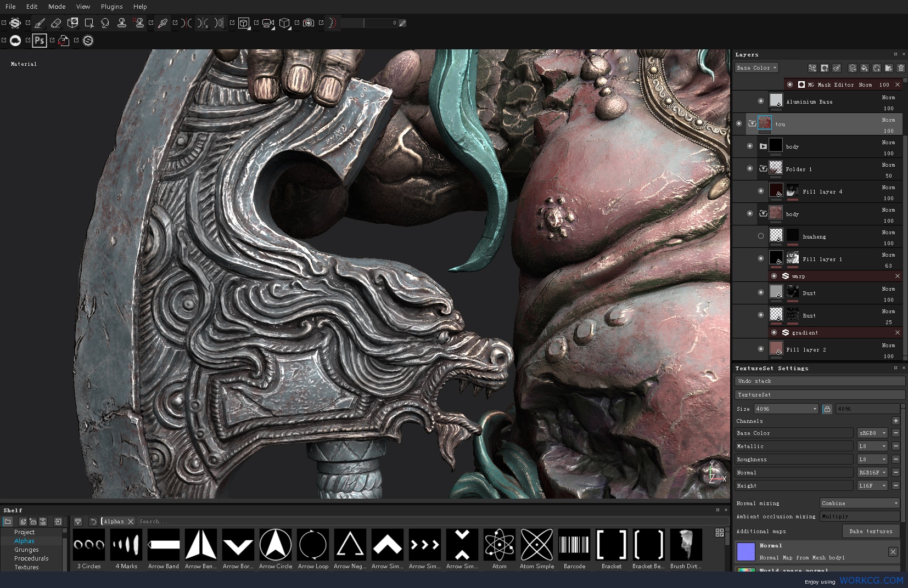
Task: Switch to the perspective cube icon
Action: tap(284, 23)
